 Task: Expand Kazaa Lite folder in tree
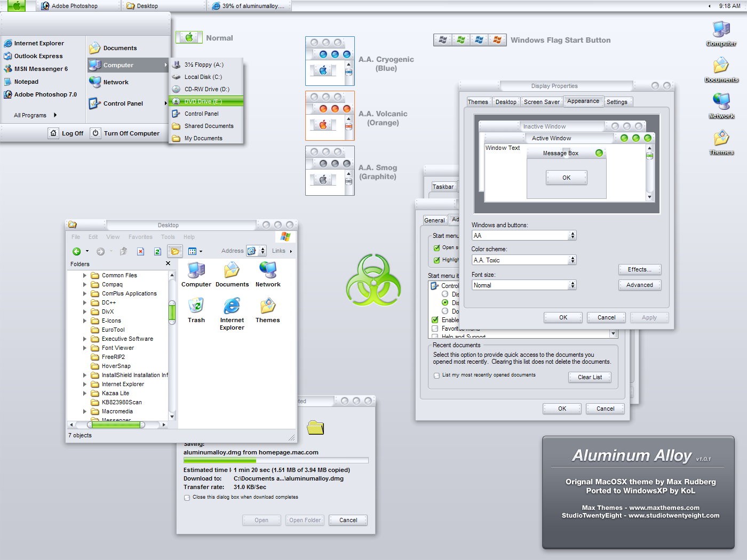84,394
